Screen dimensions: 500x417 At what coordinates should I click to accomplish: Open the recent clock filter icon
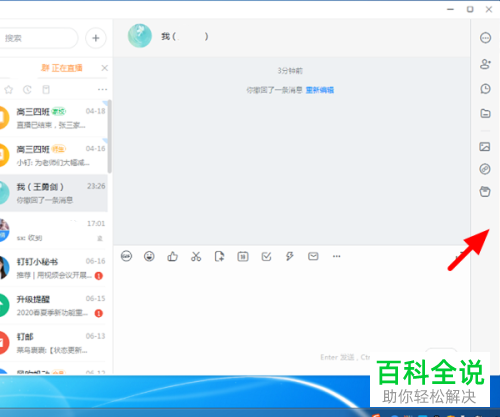[x=27, y=89]
